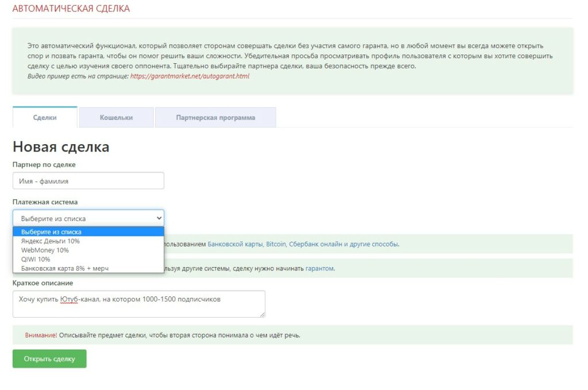The image size is (588, 390).
Task: Click inside the Краткое описание text area
Action: [x=138, y=304]
